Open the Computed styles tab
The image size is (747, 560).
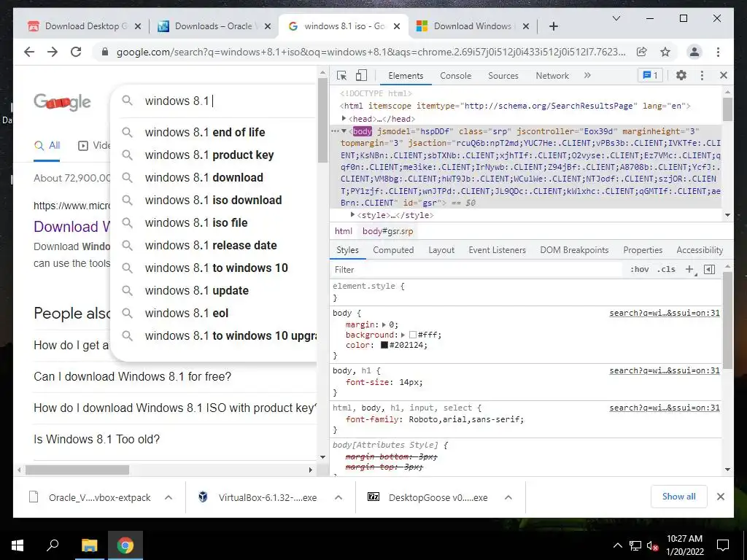coord(393,250)
